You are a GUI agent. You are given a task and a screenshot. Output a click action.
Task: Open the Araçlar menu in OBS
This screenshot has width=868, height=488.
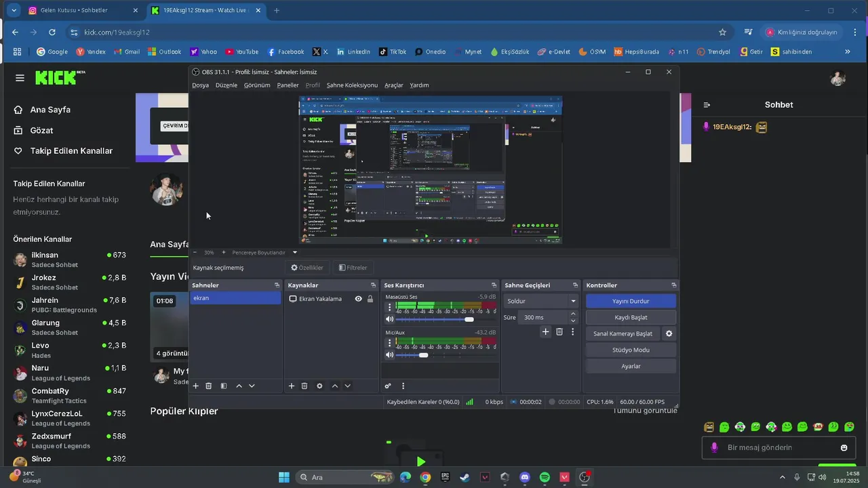(x=394, y=85)
